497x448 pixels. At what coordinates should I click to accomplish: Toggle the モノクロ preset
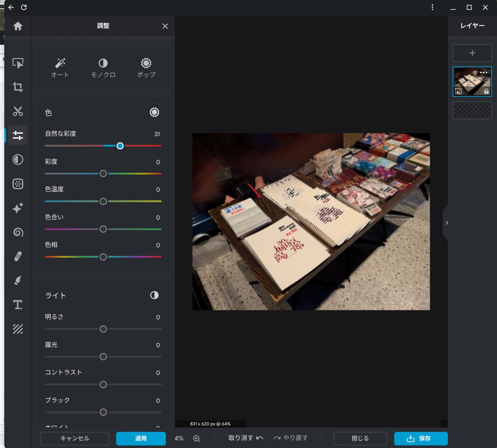tap(103, 67)
